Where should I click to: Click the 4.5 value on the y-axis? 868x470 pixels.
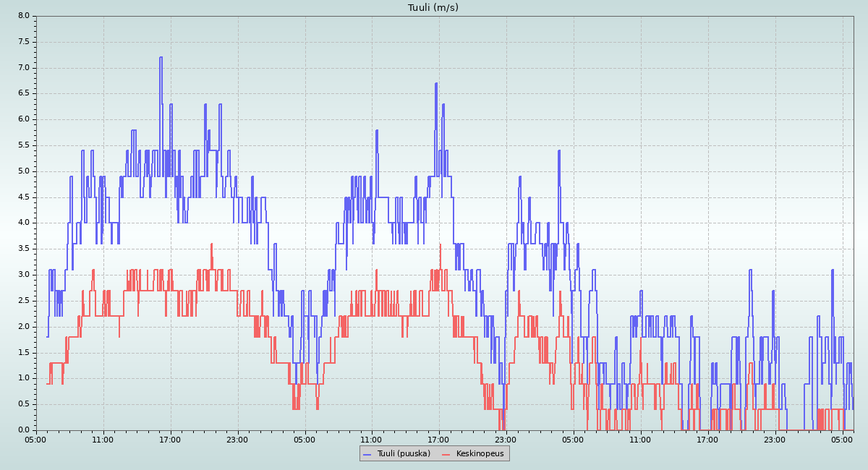tap(23, 197)
